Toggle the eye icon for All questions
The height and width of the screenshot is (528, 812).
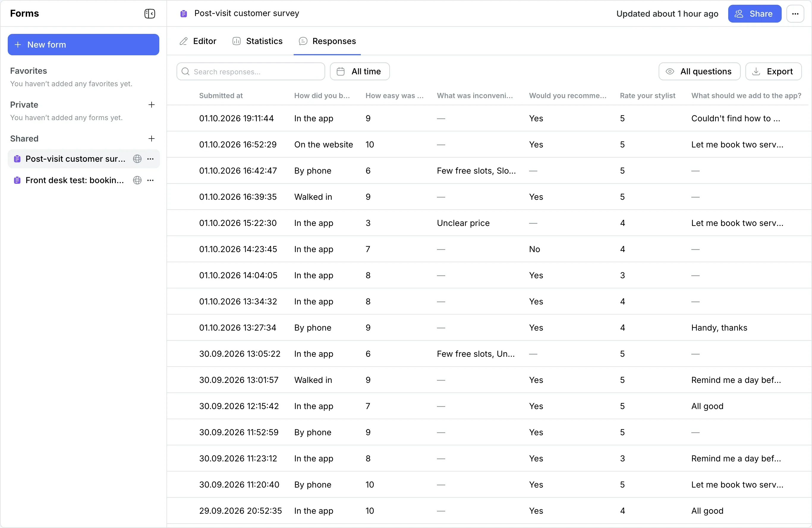point(670,72)
